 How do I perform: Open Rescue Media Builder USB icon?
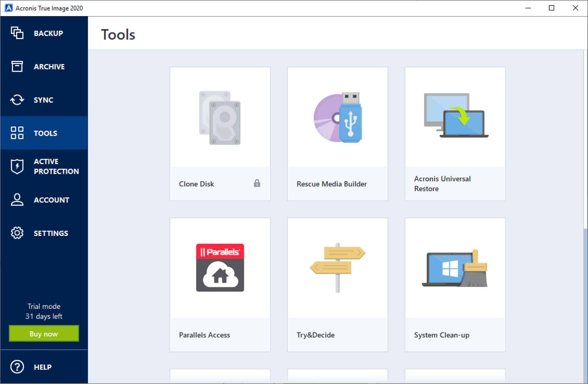[338, 118]
